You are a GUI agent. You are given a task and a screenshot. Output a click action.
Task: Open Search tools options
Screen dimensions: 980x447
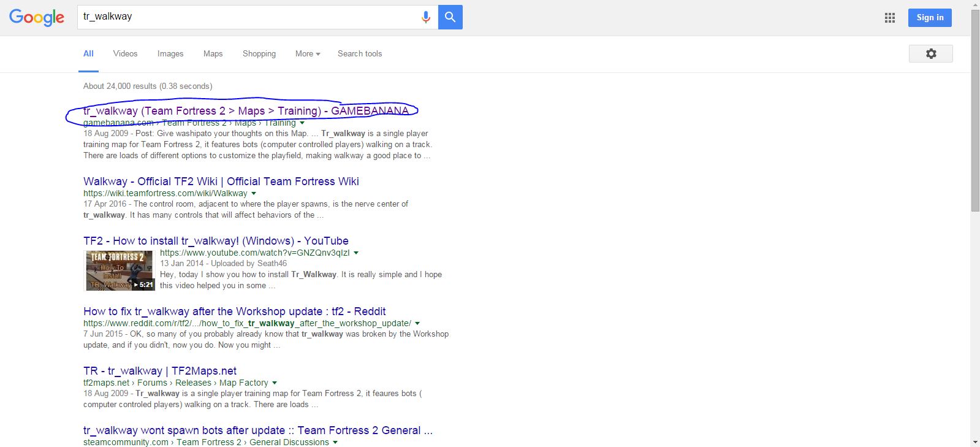[x=360, y=54]
